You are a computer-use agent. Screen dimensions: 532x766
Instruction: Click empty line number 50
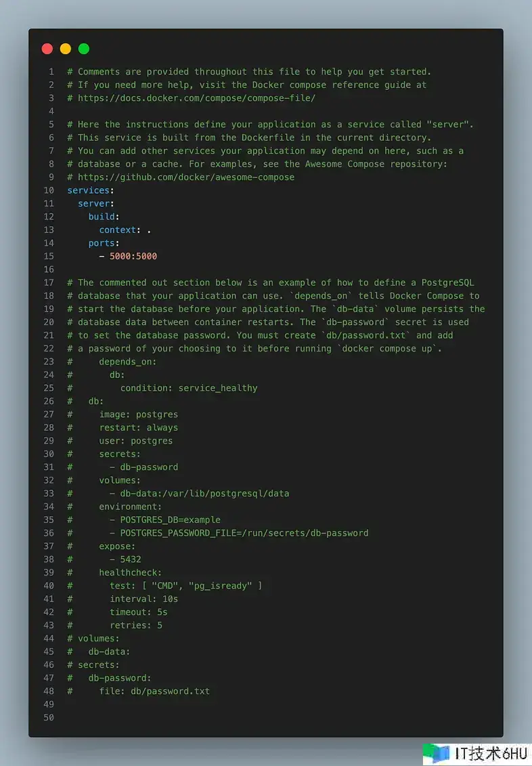coord(48,718)
